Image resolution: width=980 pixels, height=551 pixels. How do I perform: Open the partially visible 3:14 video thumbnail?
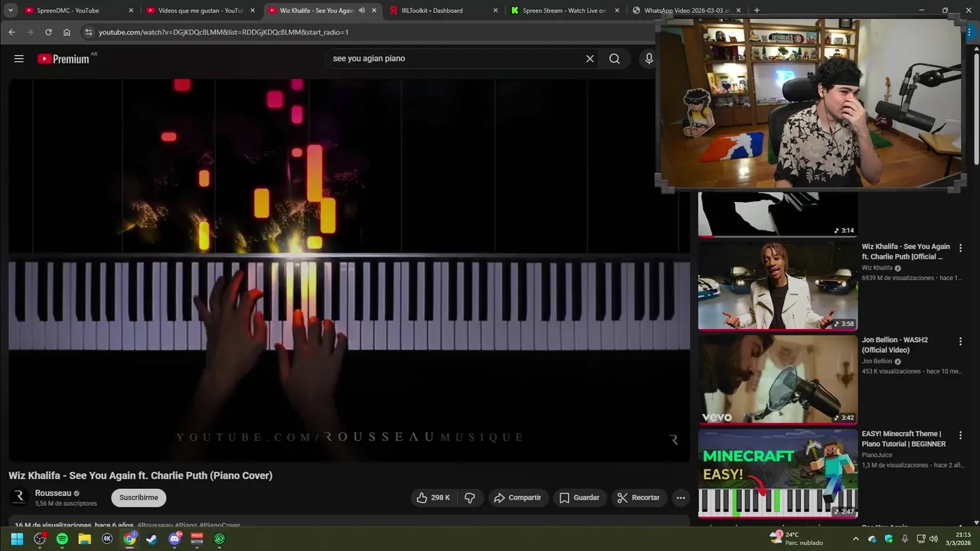(777, 214)
